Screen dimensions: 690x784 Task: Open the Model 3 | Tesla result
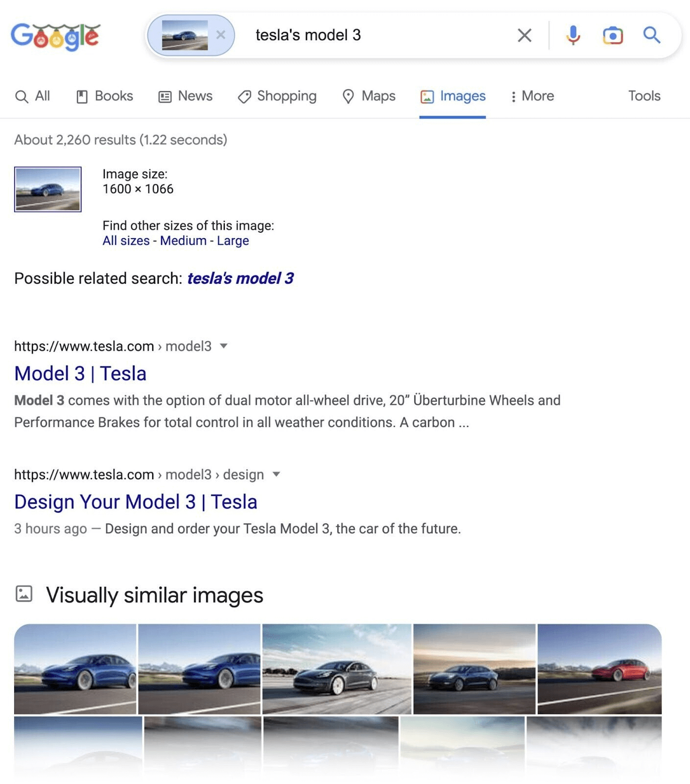80,373
